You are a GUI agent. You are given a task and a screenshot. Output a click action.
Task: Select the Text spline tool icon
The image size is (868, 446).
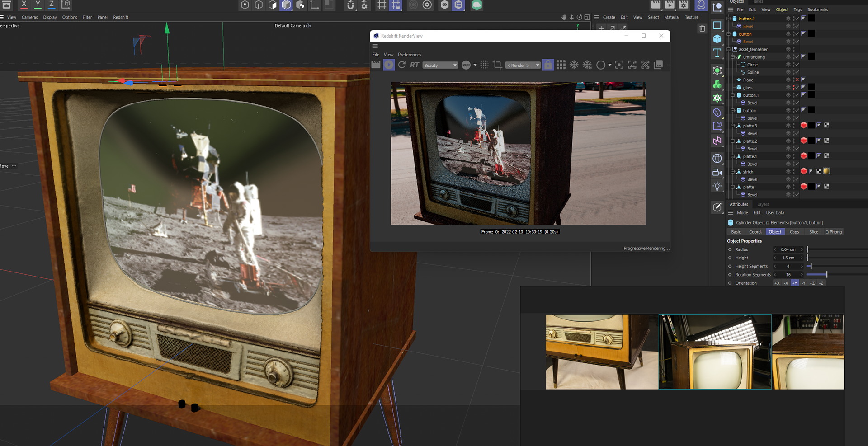click(x=717, y=53)
